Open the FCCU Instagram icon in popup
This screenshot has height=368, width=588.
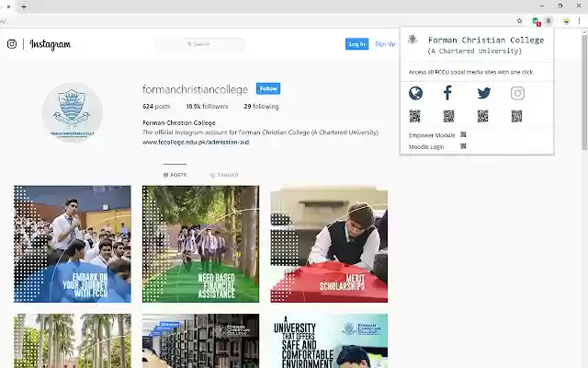coord(517,93)
